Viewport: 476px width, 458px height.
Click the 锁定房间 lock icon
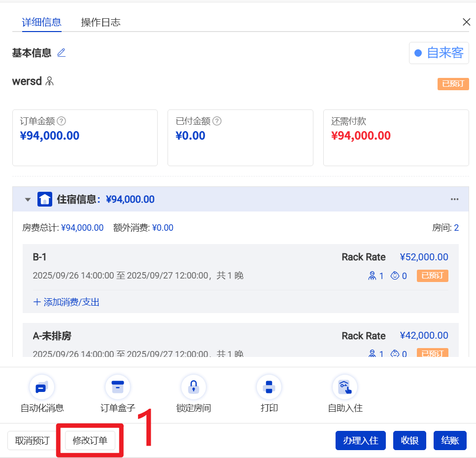[x=194, y=388]
